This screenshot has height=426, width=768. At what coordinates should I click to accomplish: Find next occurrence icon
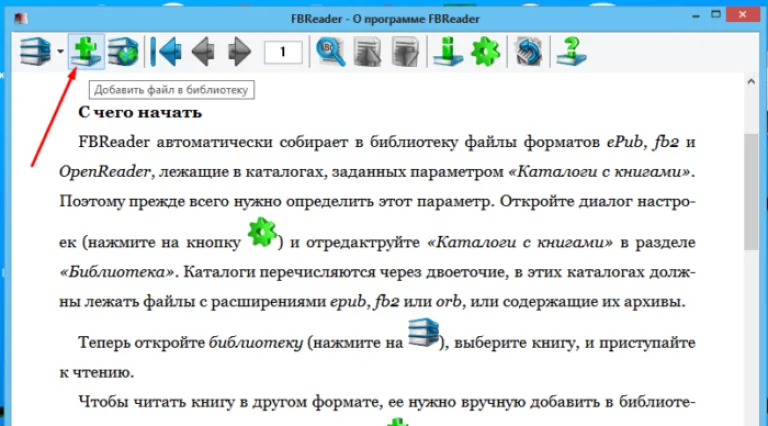(405, 51)
